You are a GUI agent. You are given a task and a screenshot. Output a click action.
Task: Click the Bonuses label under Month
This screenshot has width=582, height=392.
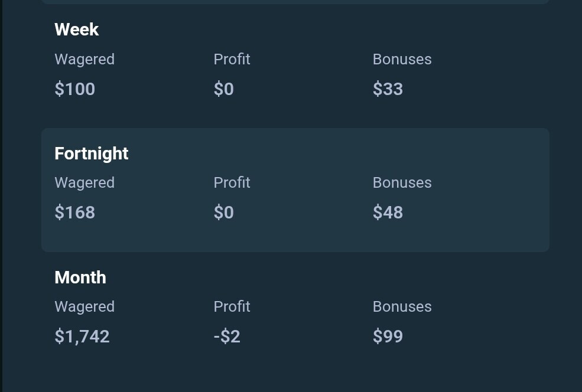pos(402,307)
